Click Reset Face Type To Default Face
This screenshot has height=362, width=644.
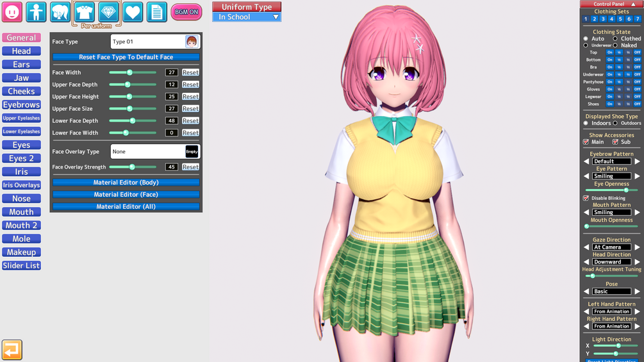(x=126, y=57)
